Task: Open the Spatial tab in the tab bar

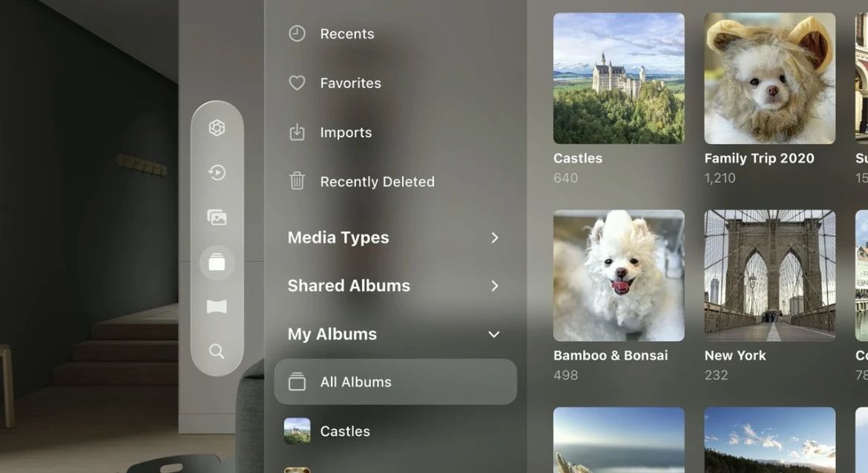Action: [217, 128]
